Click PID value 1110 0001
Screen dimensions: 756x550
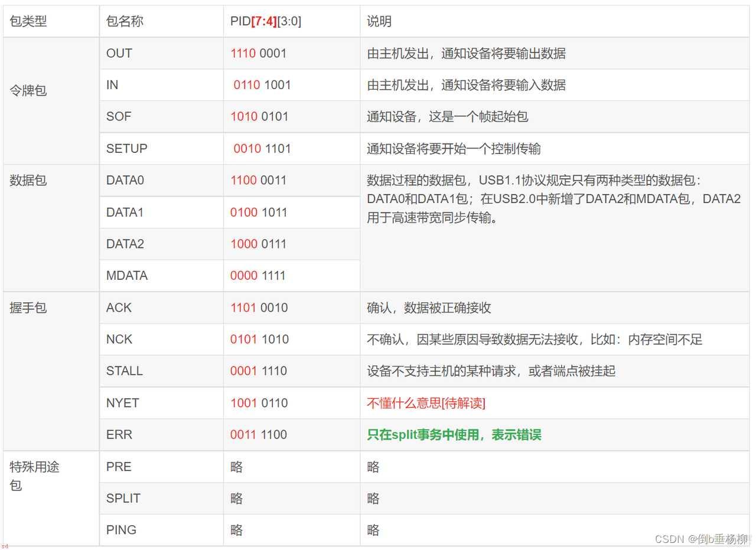[x=258, y=54]
